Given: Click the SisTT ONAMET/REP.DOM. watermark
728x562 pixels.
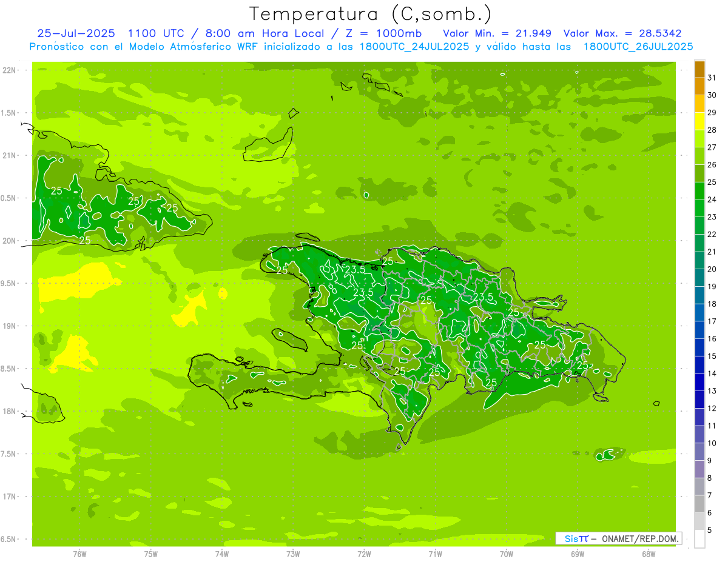Looking at the screenshot, I should coord(618,538).
